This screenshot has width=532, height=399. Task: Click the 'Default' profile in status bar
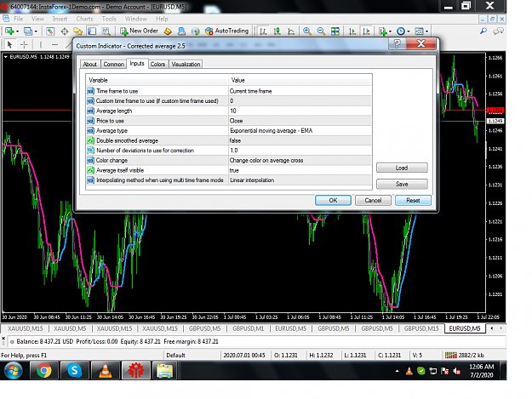tap(175, 356)
